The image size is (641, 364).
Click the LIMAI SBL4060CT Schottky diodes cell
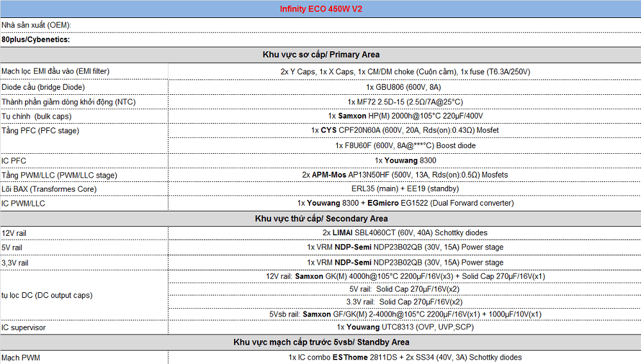(x=404, y=233)
